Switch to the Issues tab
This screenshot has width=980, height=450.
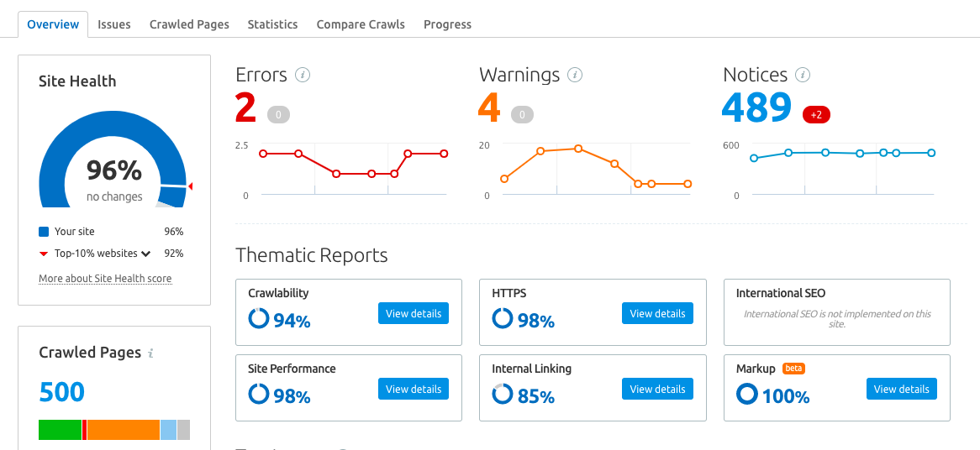coord(114,24)
